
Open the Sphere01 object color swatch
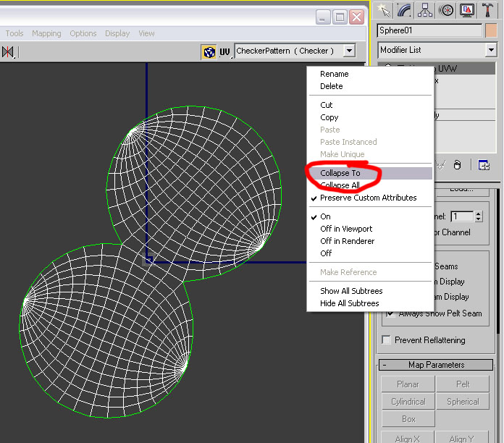tap(491, 30)
